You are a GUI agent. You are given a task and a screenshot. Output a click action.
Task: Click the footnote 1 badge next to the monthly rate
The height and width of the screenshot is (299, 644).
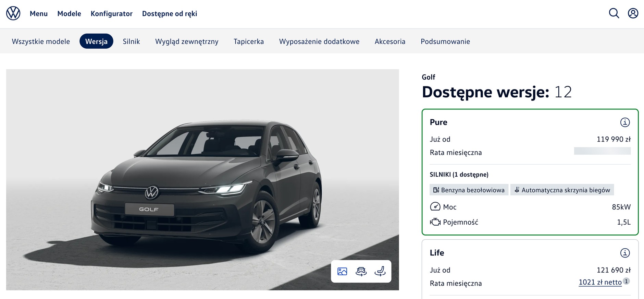pos(626,281)
